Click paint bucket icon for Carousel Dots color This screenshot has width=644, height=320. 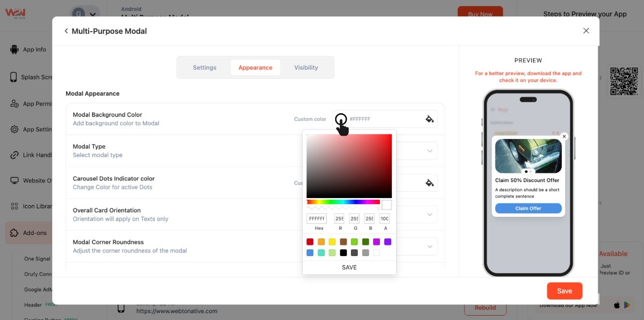click(x=429, y=183)
